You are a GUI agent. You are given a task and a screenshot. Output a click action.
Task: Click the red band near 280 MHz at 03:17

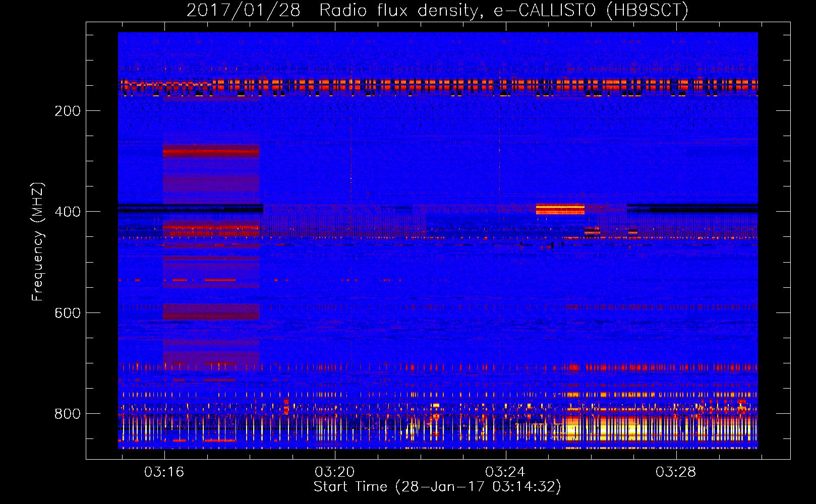point(211,151)
